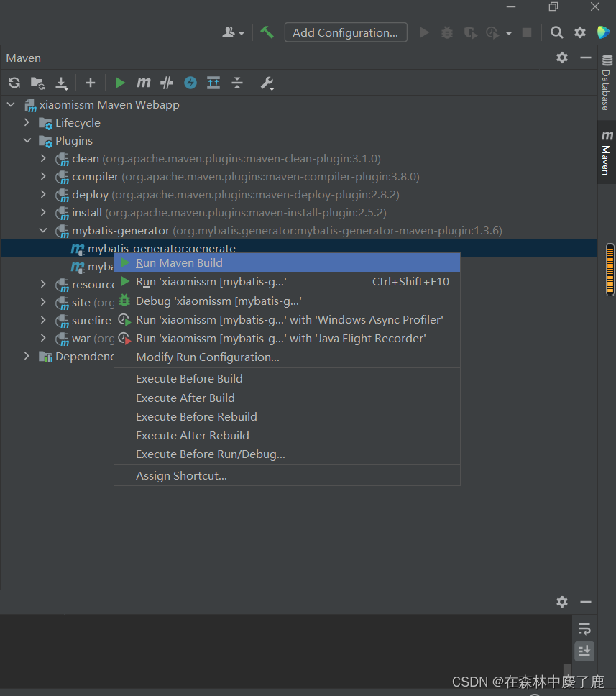The height and width of the screenshot is (696, 616).
Task: Click green Run Maven Build toolbar icon
Action: [x=120, y=83]
